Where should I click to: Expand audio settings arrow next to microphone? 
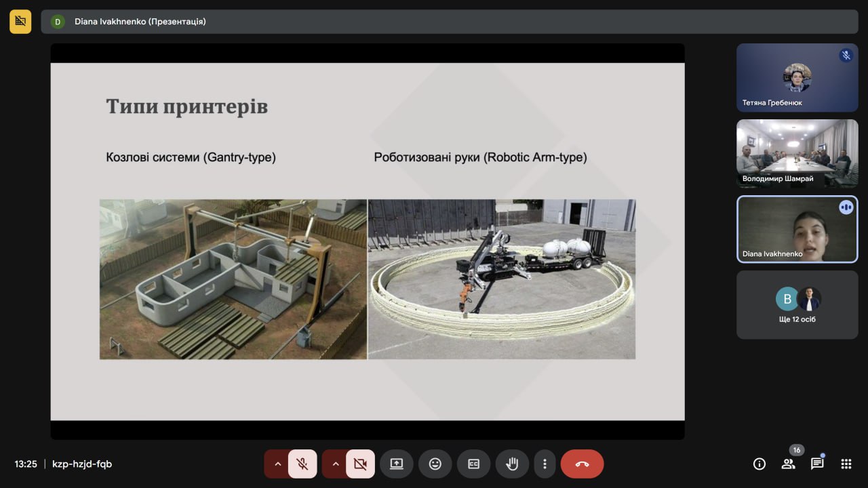click(x=277, y=464)
